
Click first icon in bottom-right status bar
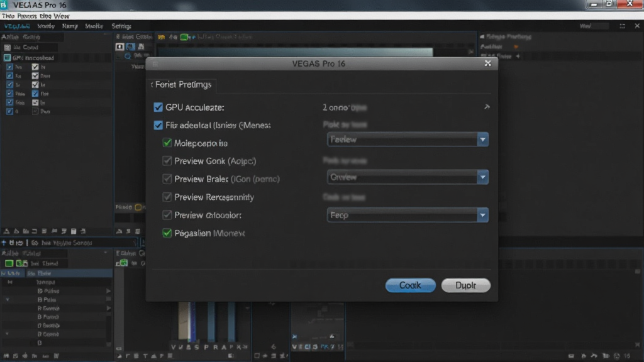[571, 356]
